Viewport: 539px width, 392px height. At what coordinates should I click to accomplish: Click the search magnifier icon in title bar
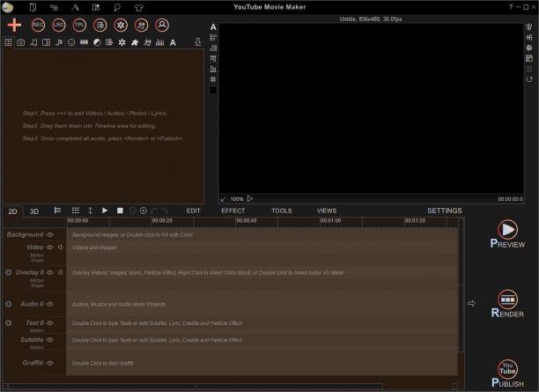(x=117, y=7)
